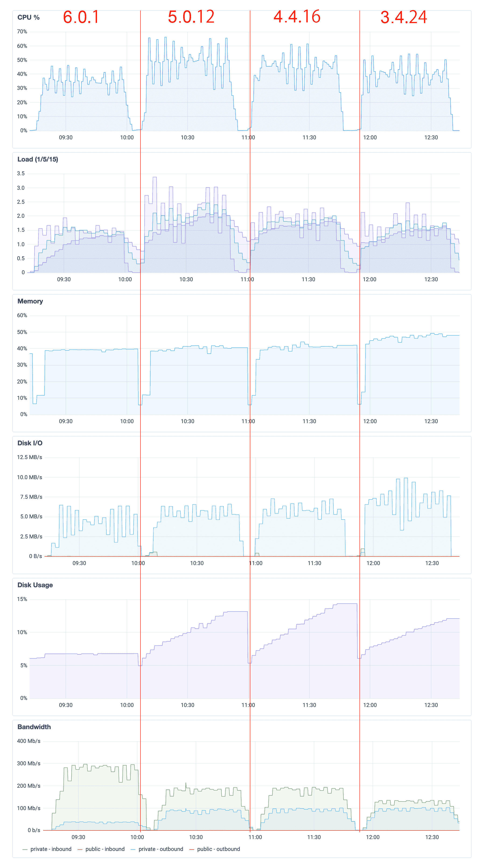
Task: Click the blue line swatch beside private - outbound
Action: click(133, 850)
